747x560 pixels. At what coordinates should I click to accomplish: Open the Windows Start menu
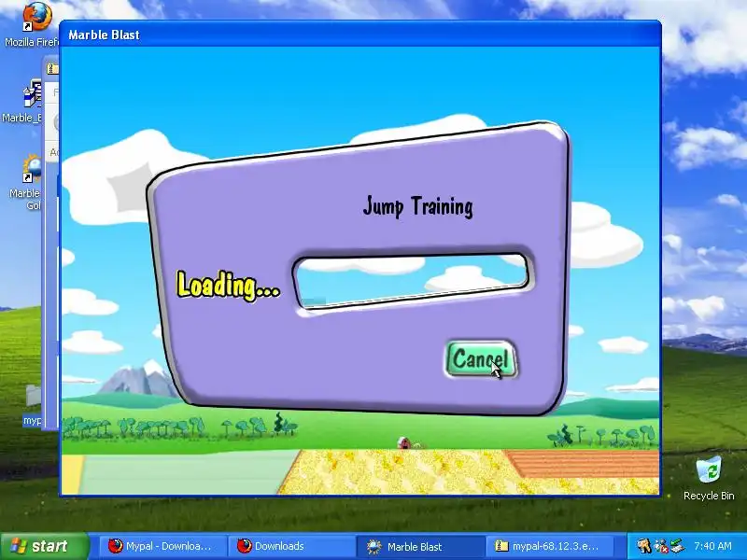pos(44,546)
